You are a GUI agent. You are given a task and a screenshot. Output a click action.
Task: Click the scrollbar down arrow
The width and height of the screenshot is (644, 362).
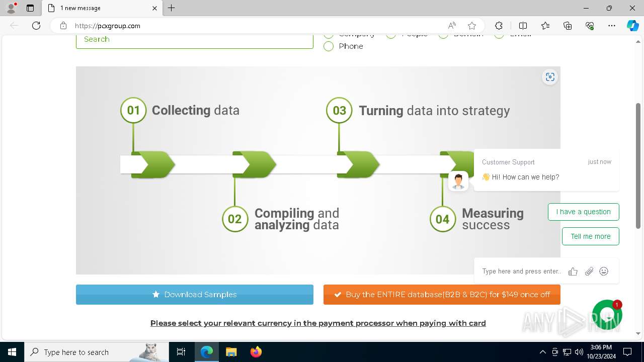[x=638, y=333]
